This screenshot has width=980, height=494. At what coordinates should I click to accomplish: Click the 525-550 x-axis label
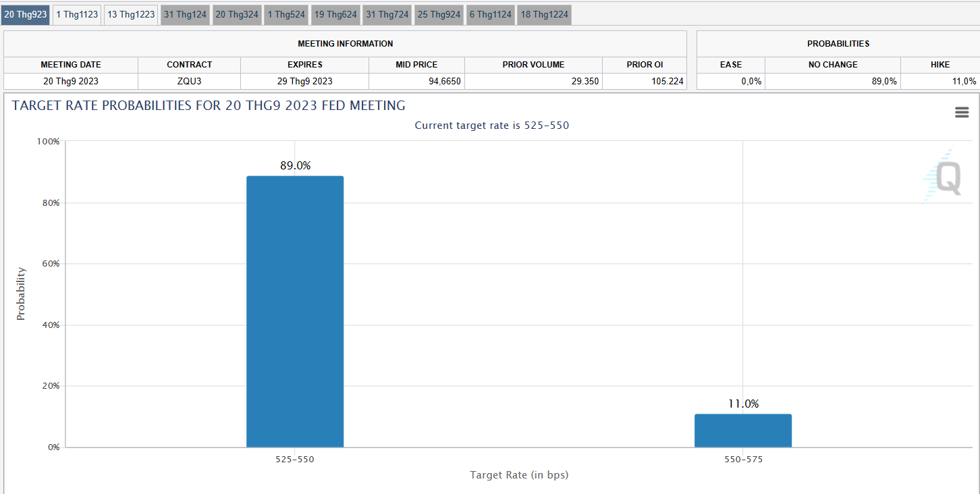point(295,459)
